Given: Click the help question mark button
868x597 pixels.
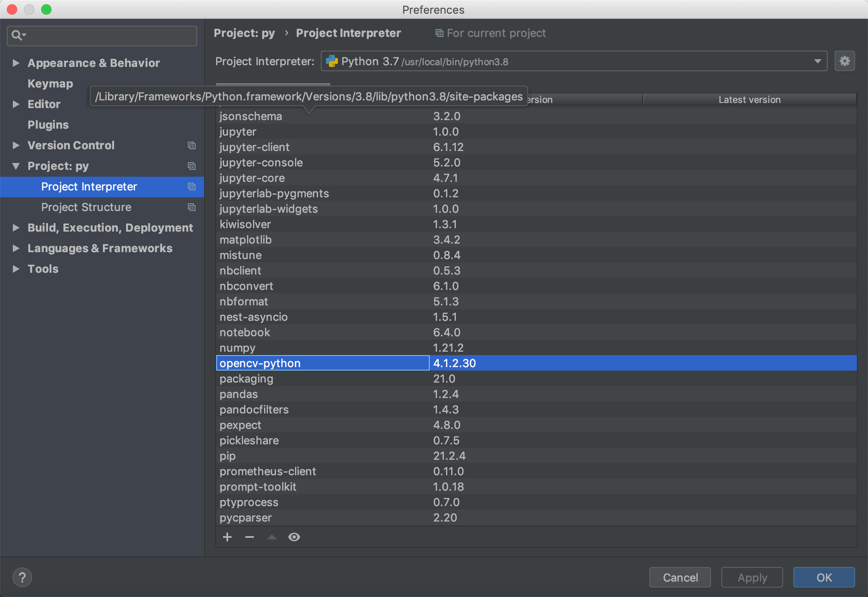Looking at the screenshot, I should [22, 577].
